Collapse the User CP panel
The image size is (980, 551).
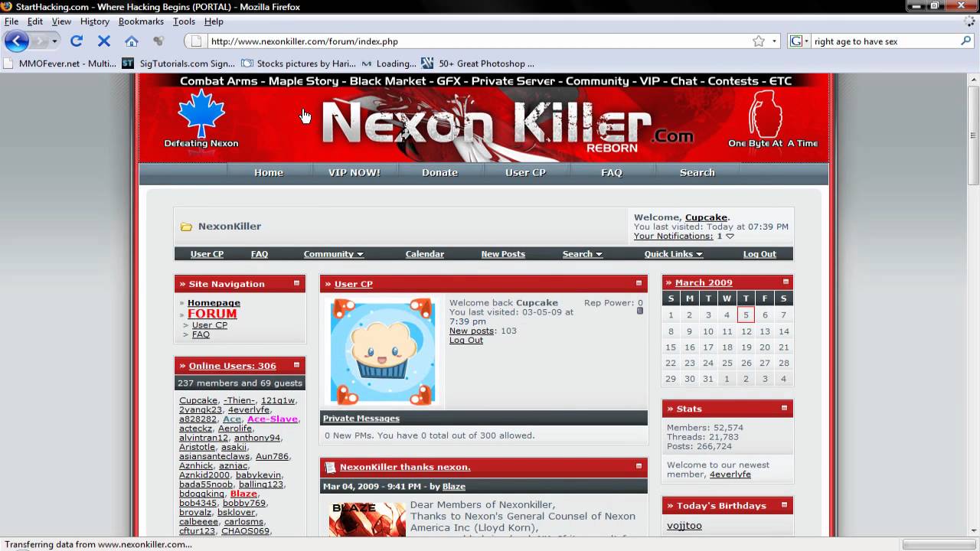tap(639, 283)
